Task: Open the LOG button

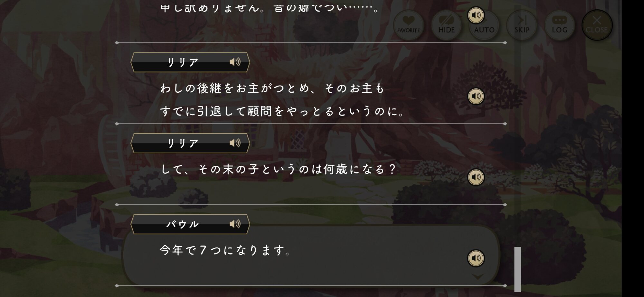Action: click(560, 25)
